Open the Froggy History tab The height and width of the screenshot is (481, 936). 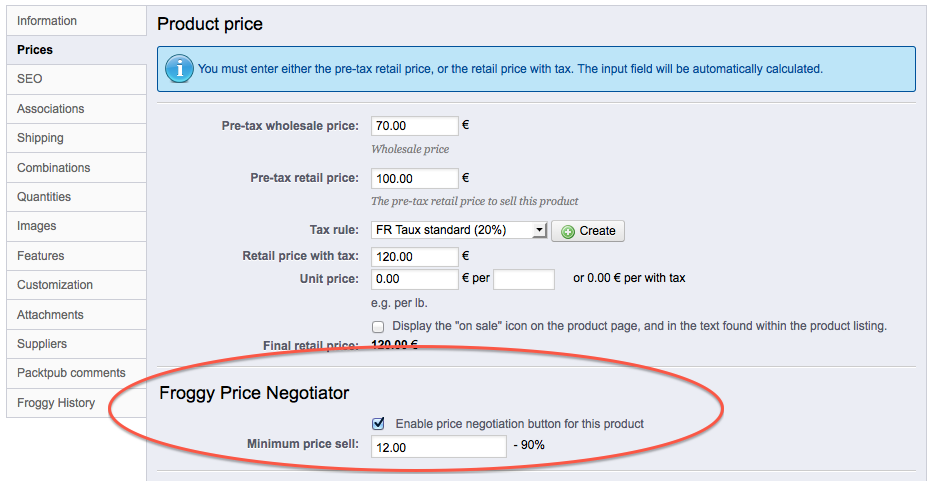point(76,403)
